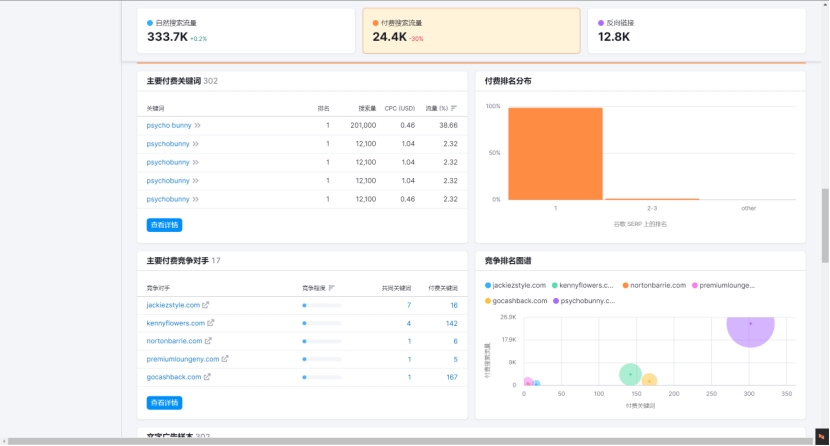This screenshot has width=830, height=446.
Task: Select the 自然搜索流量 333.7K tab
Action: [x=246, y=31]
